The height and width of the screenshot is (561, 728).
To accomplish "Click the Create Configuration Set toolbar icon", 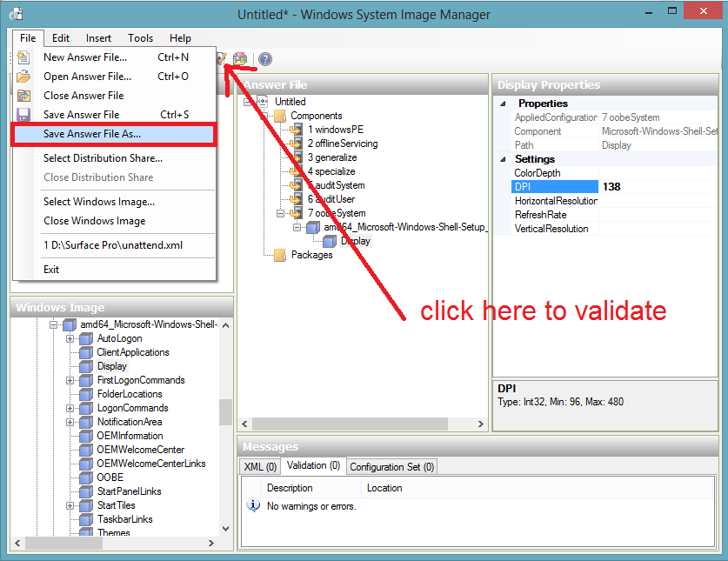I will point(240,58).
